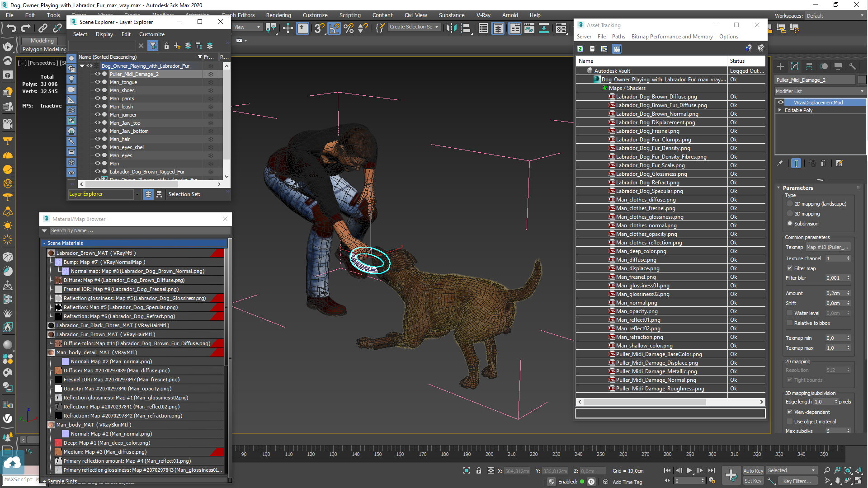Open the Create panel plus icon
Image resolution: width=868 pixels, height=488 pixels.
click(x=780, y=66)
